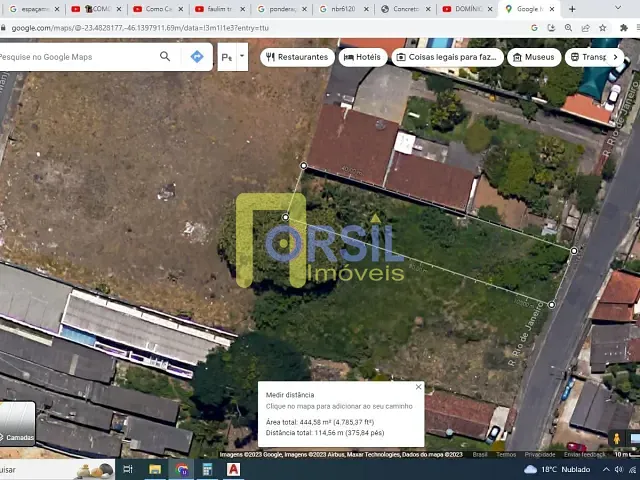Focus the Pesquise no Google Maps field
Screen dimensions: 640x480
pyautogui.click(x=76, y=57)
